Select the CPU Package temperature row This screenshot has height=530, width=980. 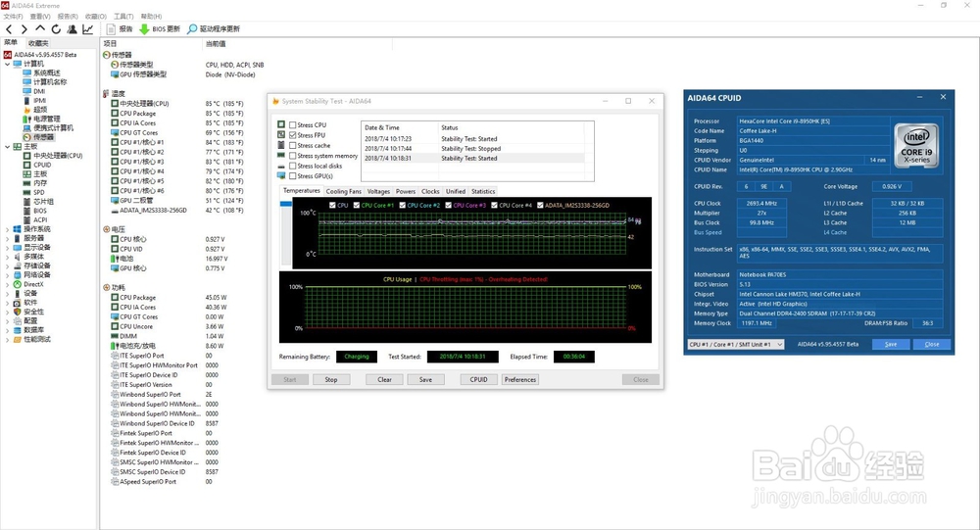coord(177,114)
